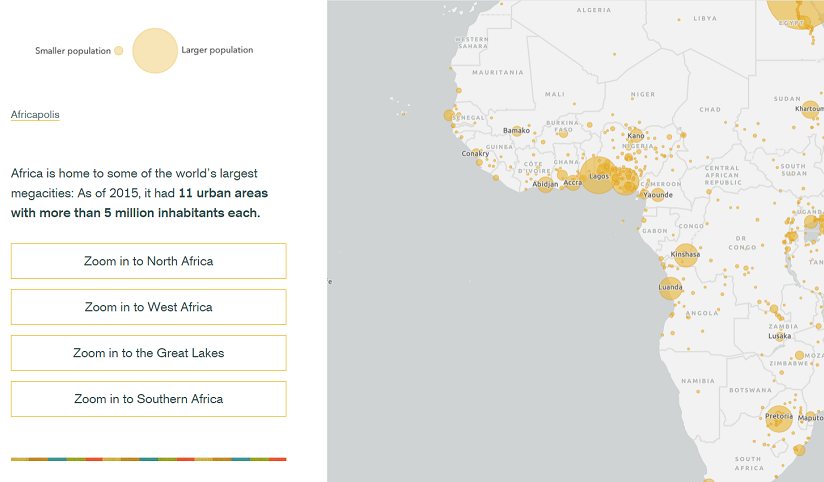
Task: Click the Smaller population legend text
Action: tap(73, 51)
